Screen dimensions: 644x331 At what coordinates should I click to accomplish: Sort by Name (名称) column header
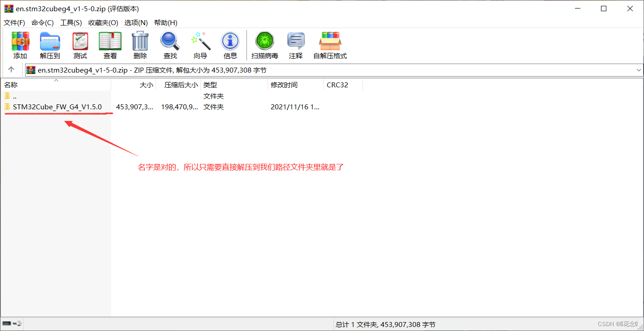(56, 85)
